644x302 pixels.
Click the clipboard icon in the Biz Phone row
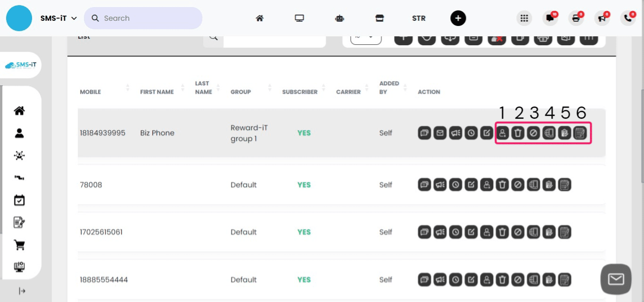565,133
